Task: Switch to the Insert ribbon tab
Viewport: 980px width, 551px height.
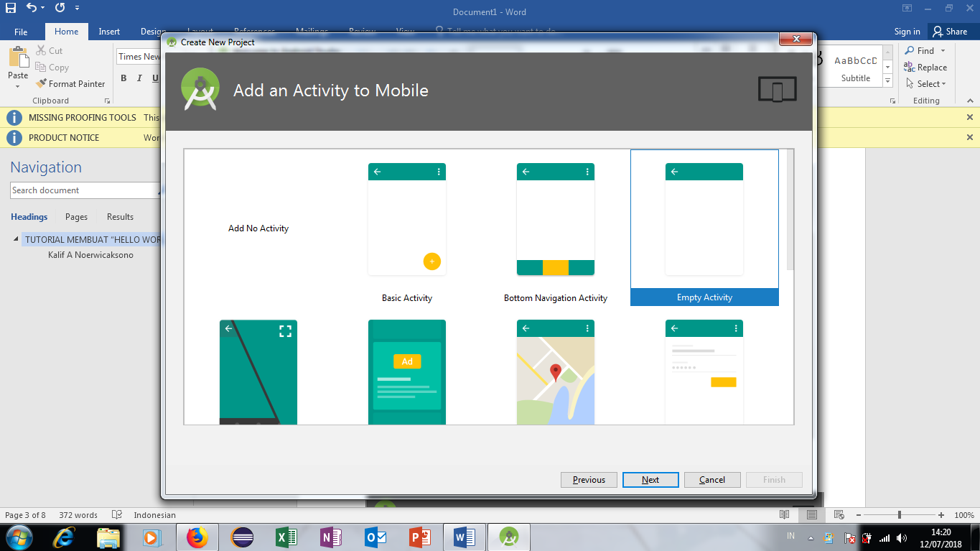Action: point(108,31)
